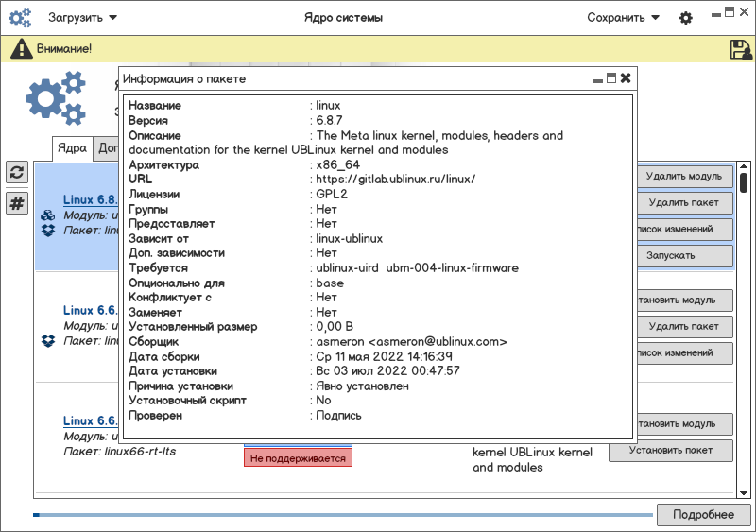The height and width of the screenshot is (532, 756).
Task: Click the installed size 0,00 B
Action: (x=335, y=327)
